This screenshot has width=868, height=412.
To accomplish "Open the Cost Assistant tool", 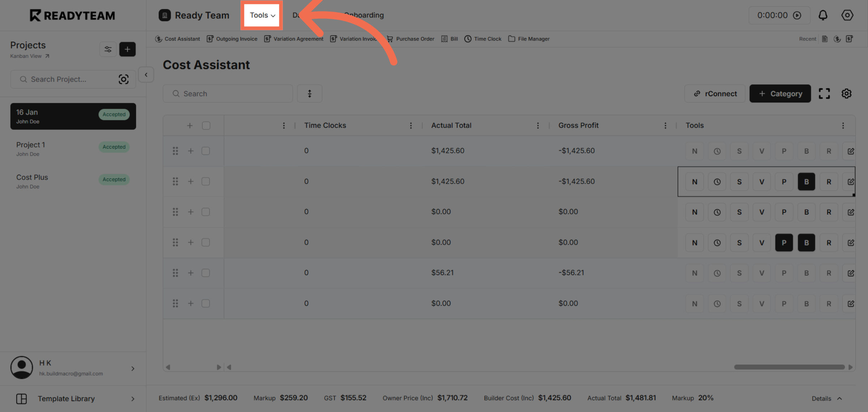I will (x=177, y=39).
